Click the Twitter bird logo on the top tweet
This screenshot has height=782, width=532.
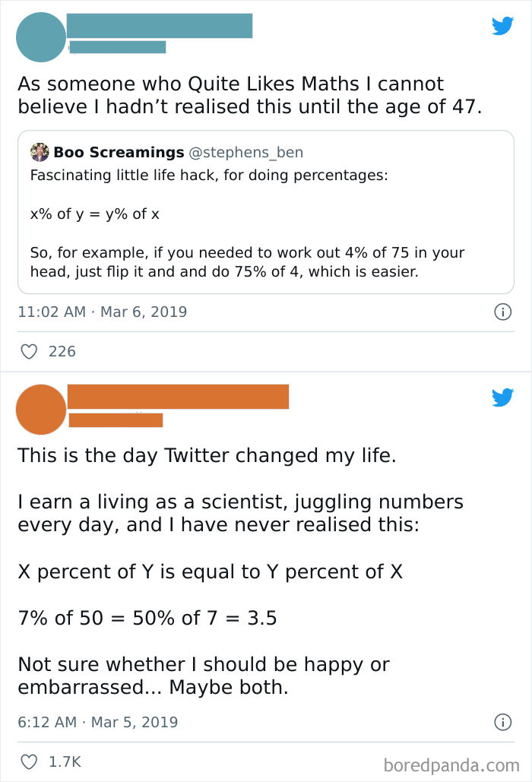502,26
